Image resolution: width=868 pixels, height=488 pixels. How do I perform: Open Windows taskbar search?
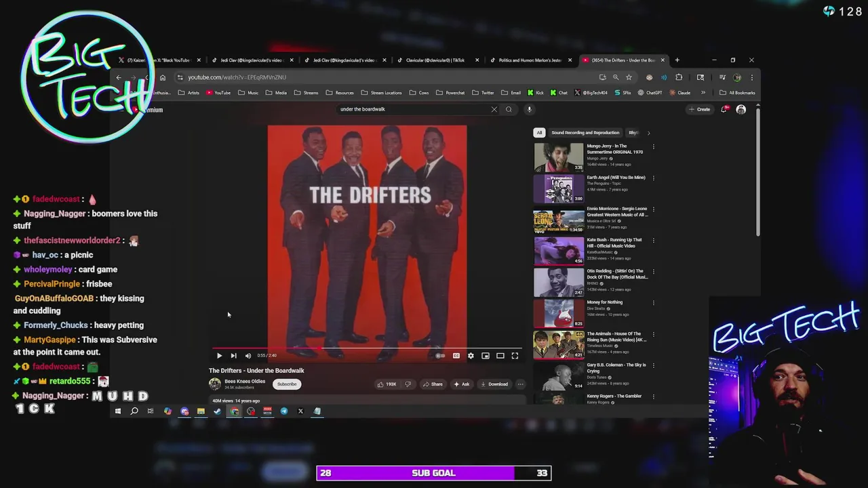click(x=134, y=411)
